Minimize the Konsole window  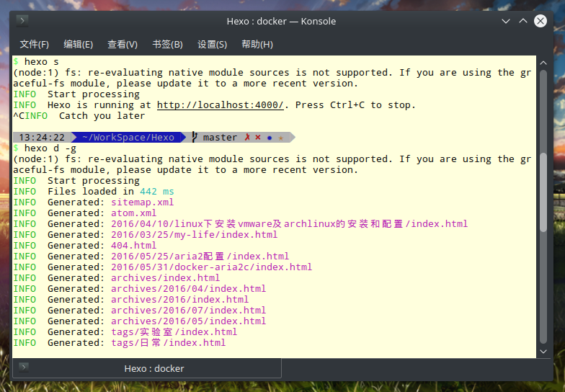point(506,22)
